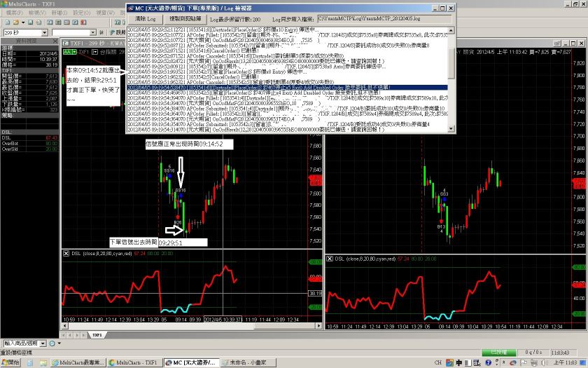Close the 資料視窗 data panel
This screenshot has height=368, width=588.
[x=55, y=41]
